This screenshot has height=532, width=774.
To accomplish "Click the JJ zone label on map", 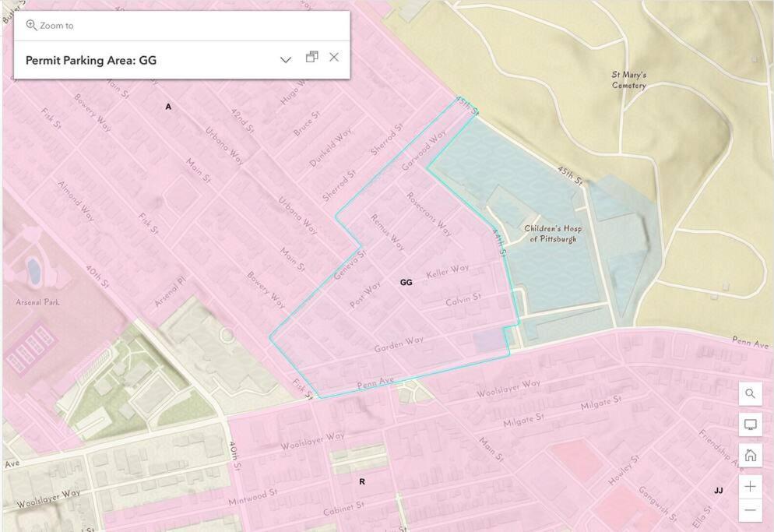I will [x=718, y=491].
